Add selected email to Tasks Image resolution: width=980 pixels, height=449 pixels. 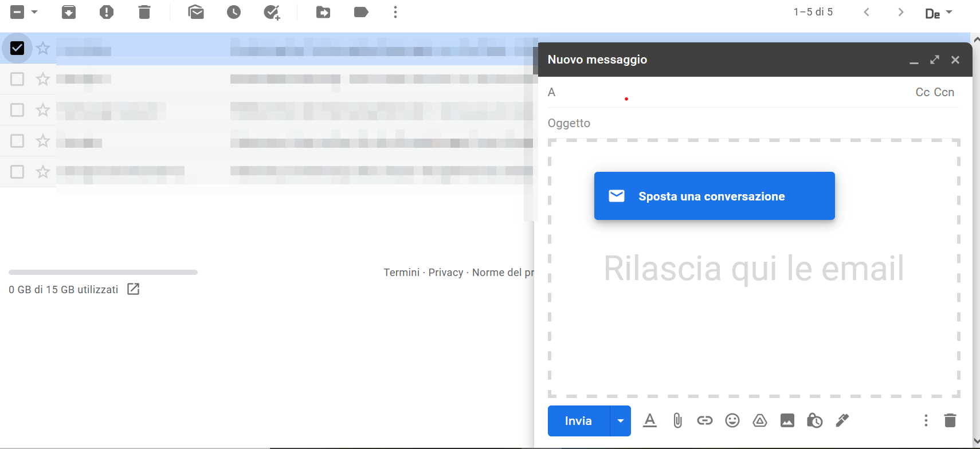click(x=272, y=12)
